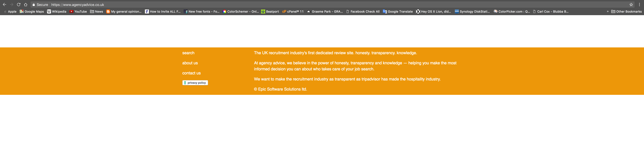Click the Secure padlock icon
644x143 pixels.
click(34, 5)
